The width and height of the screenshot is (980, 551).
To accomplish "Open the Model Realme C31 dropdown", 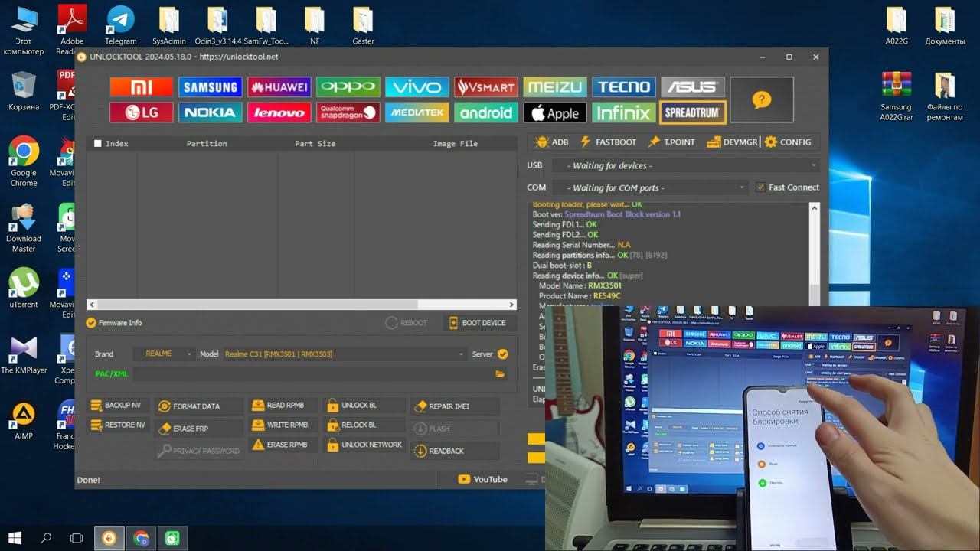I will click(344, 354).
